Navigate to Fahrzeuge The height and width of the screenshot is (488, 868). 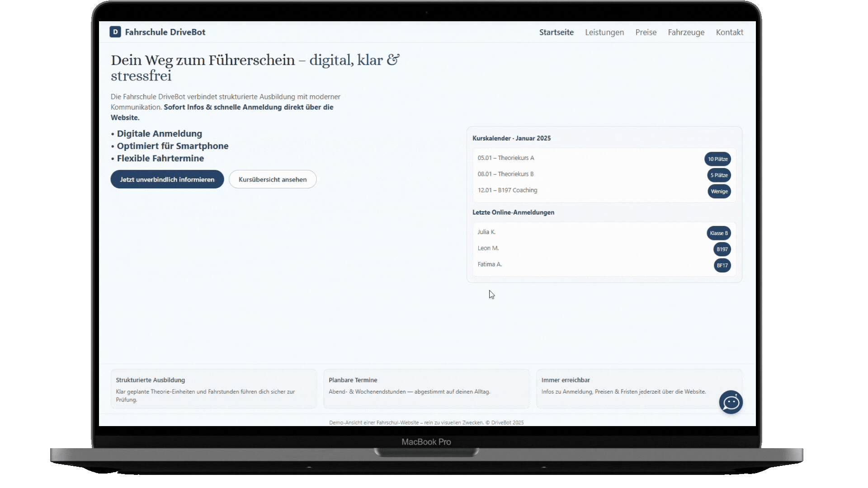[x=686, y=32]
